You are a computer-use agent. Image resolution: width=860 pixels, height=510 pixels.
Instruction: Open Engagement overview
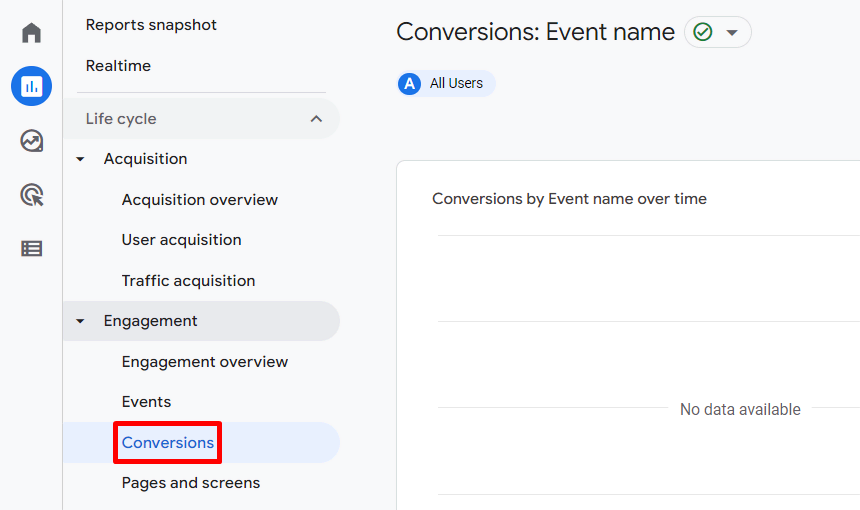click(205, 362)
